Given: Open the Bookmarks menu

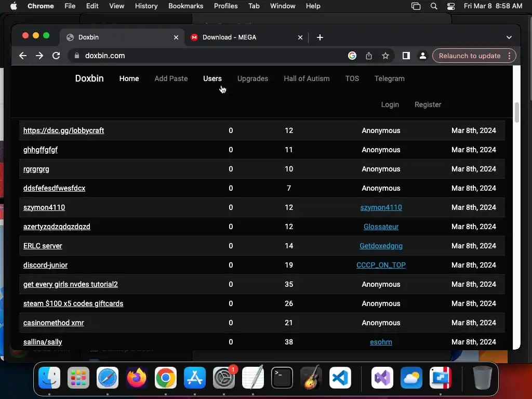Looking at the screenshot, I should click(x=185, y=6).
